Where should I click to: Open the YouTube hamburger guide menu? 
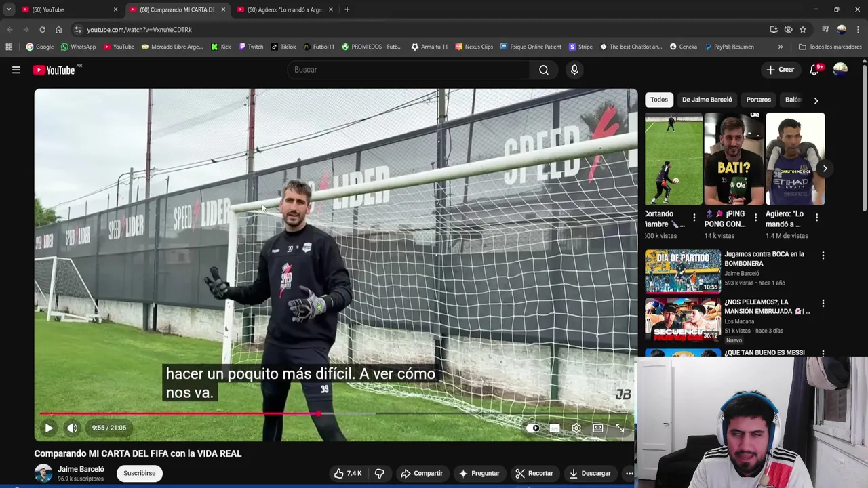[16, 70]
